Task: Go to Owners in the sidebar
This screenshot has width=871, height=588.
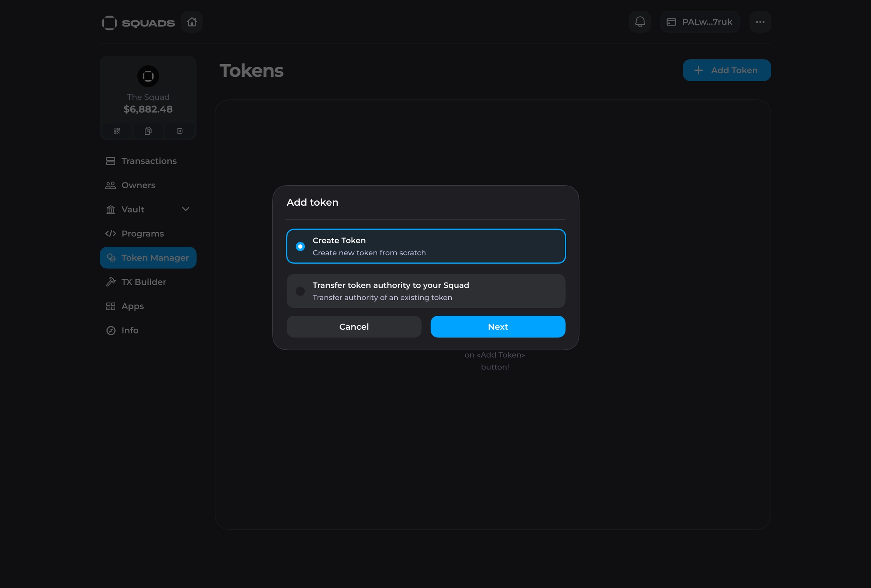Action: [x=138, y=185]
